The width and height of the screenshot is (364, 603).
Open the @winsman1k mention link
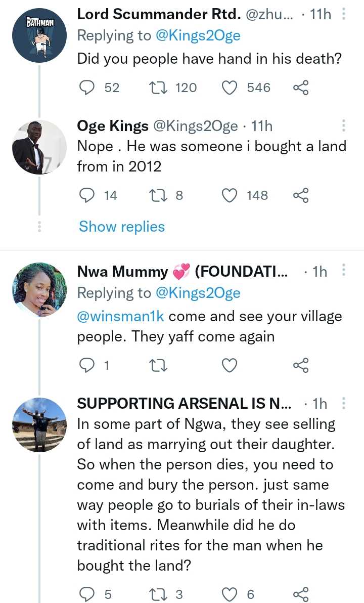[x=120, y=317]
